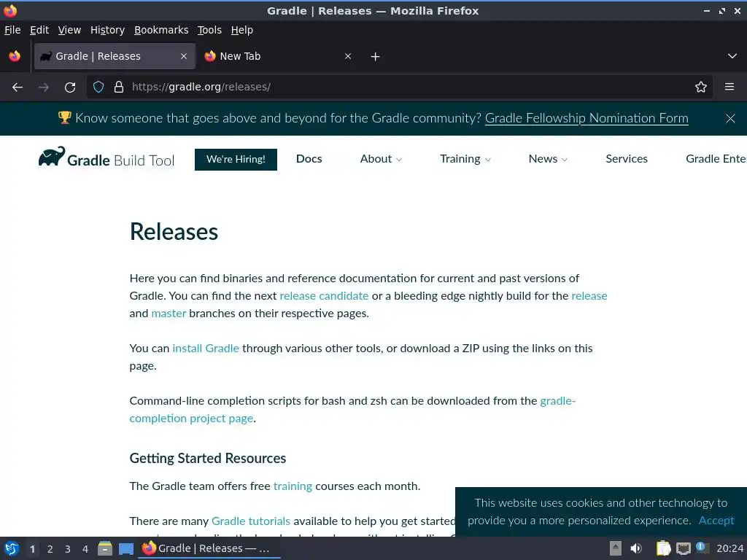Switch to workspace 3 in taskbar
The image size is (747, 560).
(x=68, y=549)
